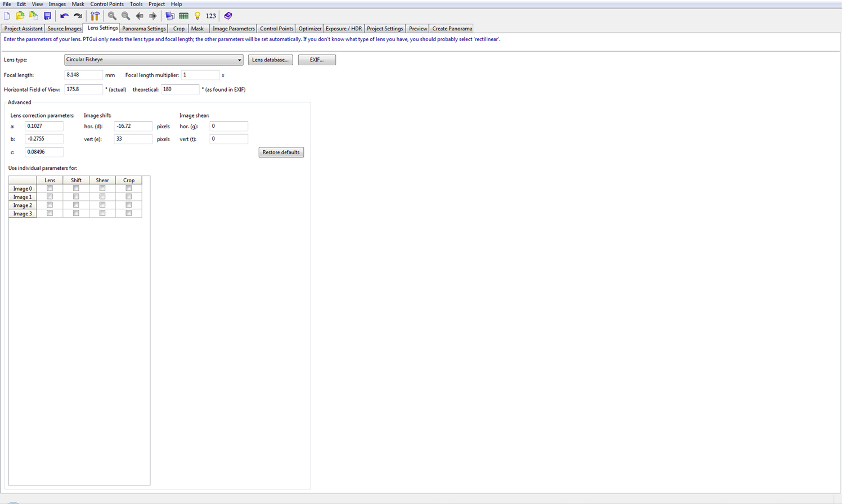Viewport: 844px width, 504px height.
Task: Click the Save project floppy disk icon
Action: [47, 16]
